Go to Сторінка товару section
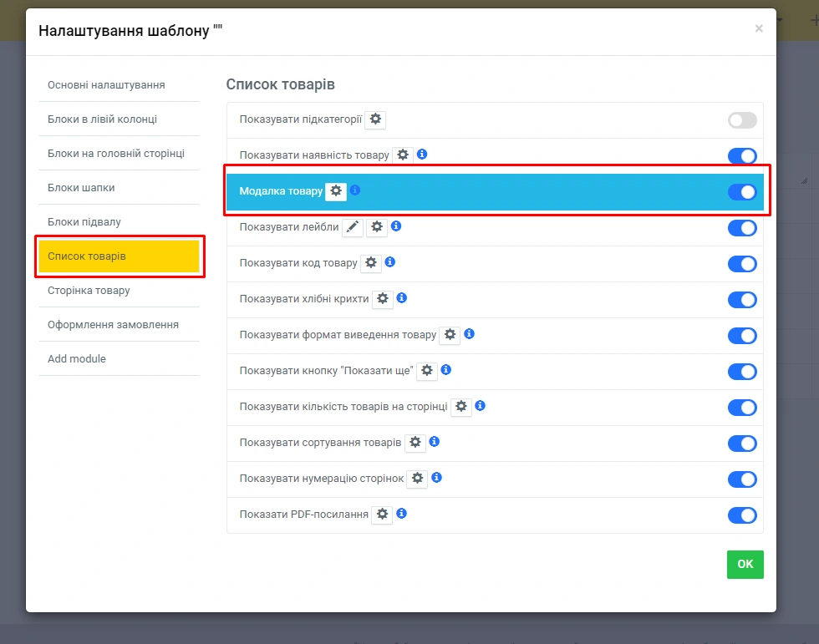Viewport: 819px width, 644px height. pyautogui.click(x=89, y=291)
